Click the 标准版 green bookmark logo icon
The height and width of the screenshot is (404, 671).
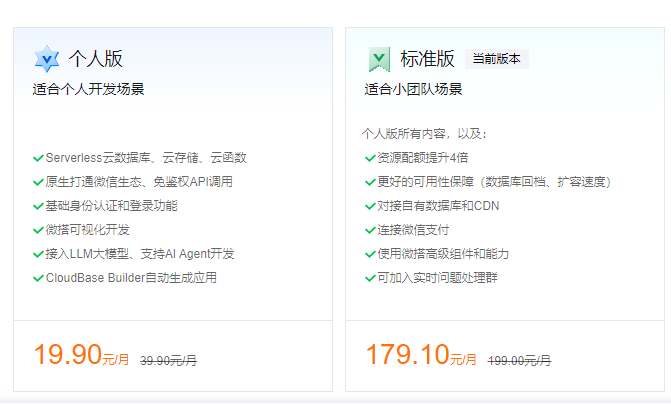coord(379,59)
